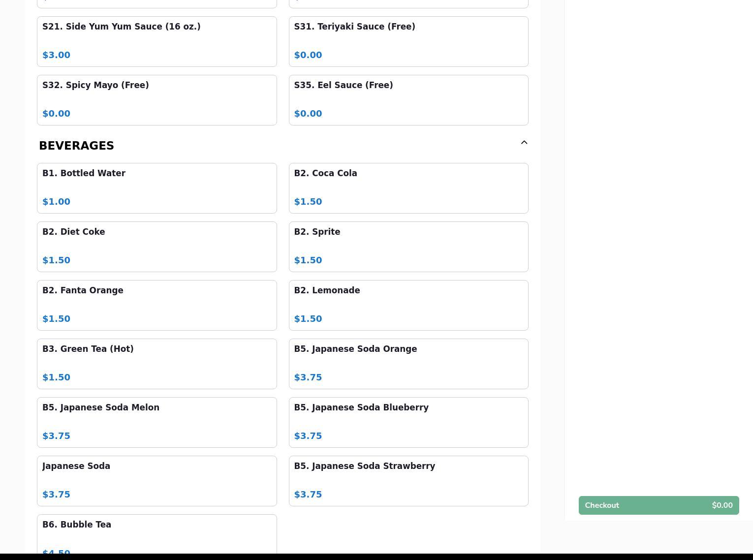Select B1. Bottled Water item

157,188
